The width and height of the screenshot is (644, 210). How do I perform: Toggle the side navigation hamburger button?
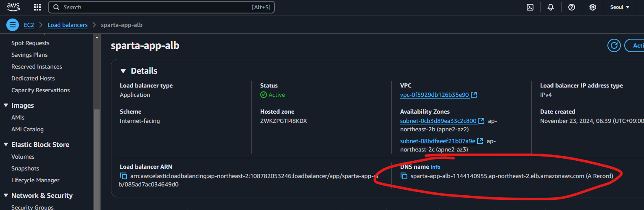point(13,25)
